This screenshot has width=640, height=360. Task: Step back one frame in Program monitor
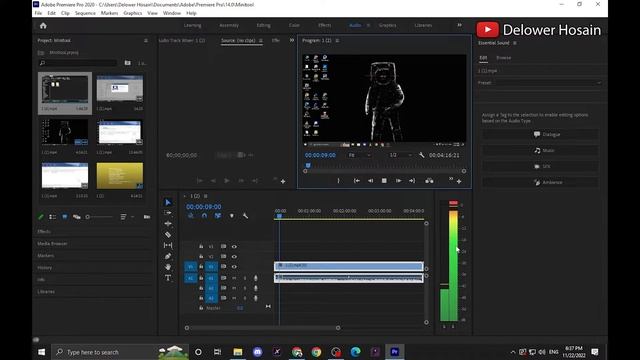pos(370,180)
